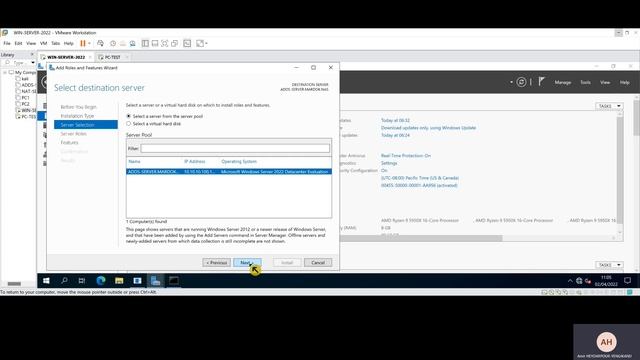Open the Library search type dropdown
This screenshot has width=640, height=360.
pyautogui.click(x=33, y=63)
